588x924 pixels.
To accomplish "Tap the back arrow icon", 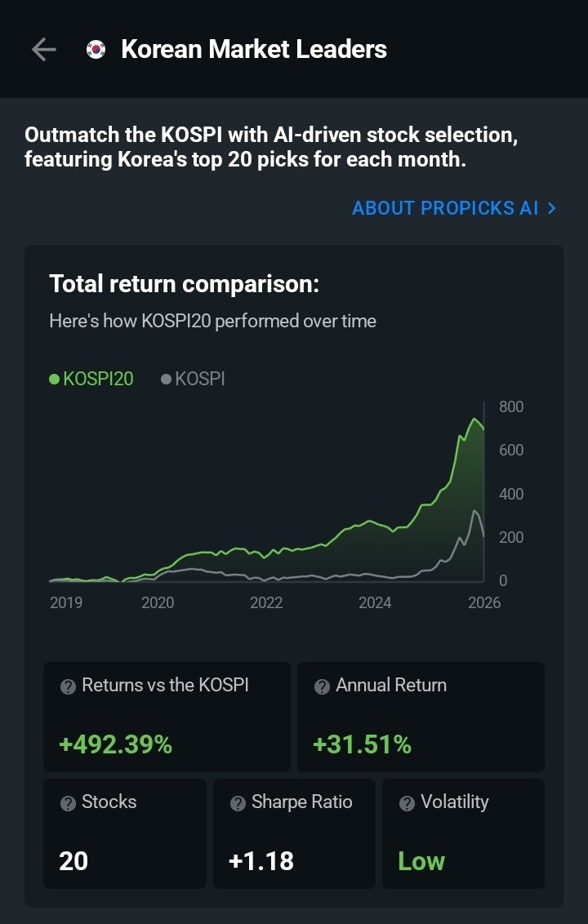I will [43, 50].
